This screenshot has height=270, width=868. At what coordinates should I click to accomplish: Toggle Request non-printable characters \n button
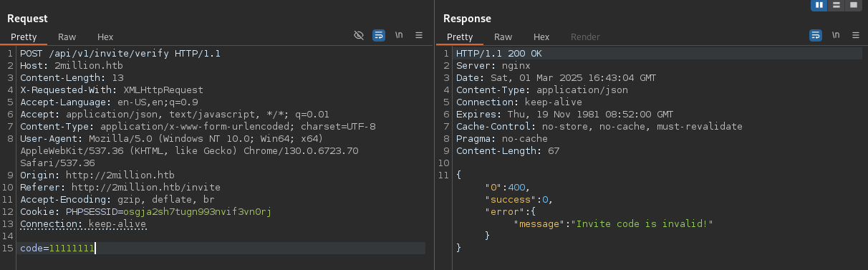point(399,35)
